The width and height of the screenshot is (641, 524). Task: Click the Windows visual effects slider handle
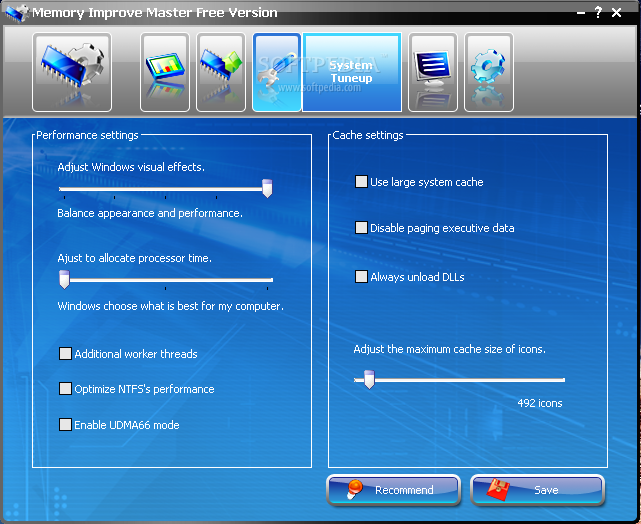coord(267,188)
